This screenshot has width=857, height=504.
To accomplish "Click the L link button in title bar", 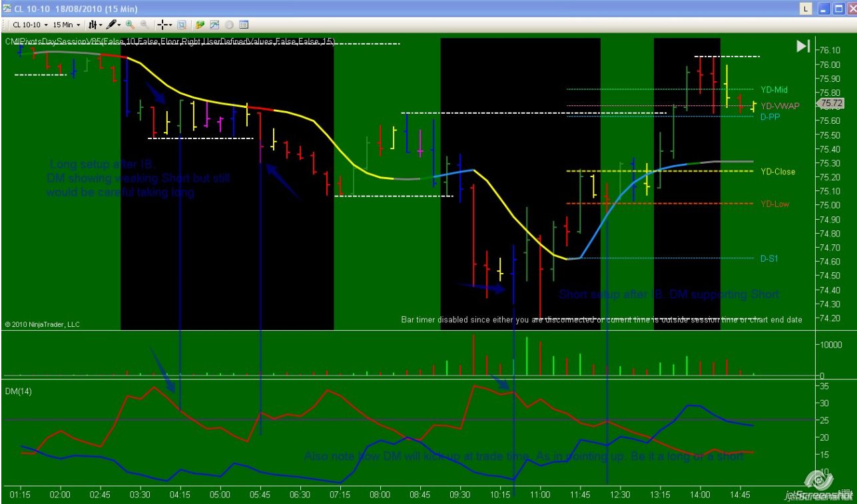I will tap(806, 9).
